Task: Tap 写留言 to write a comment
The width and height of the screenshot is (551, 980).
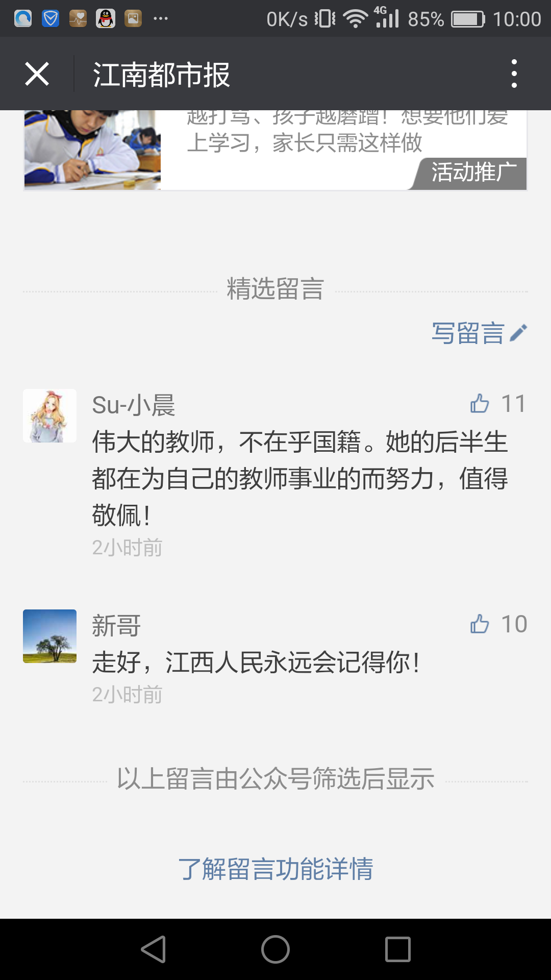Action: pyautogui.click(x=468, y=333)
